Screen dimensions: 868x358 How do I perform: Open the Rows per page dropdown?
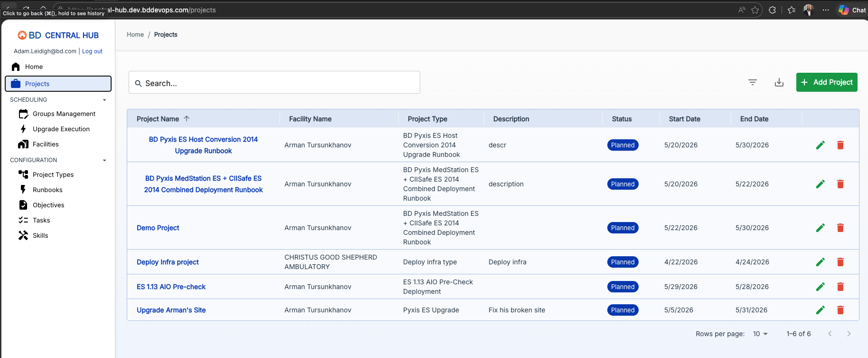[x=760, y=334]
